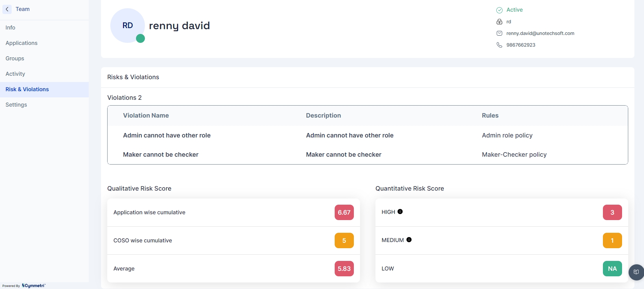Select Risk & Violations sidebar item
The image size is (644, 289).
tap(27, 89)
